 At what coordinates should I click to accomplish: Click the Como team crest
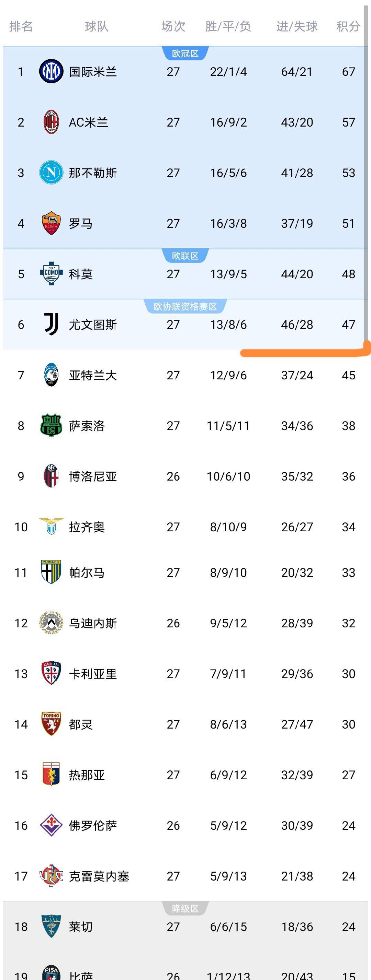pyautogui.click(x=51, y=274)
